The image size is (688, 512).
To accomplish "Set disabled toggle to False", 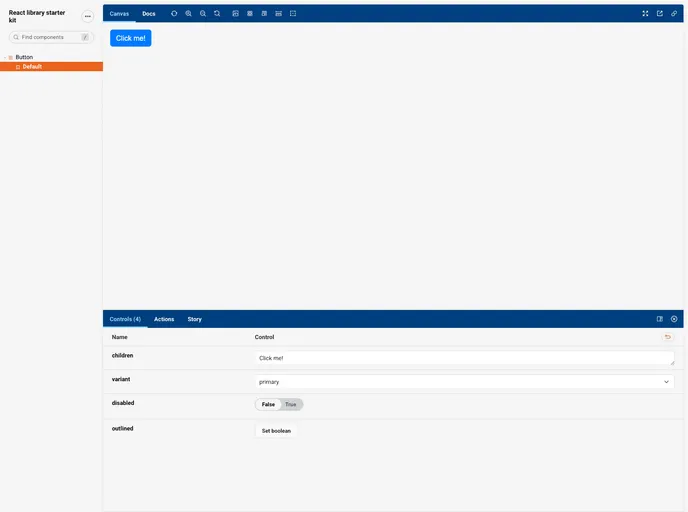I will (269, 405).
